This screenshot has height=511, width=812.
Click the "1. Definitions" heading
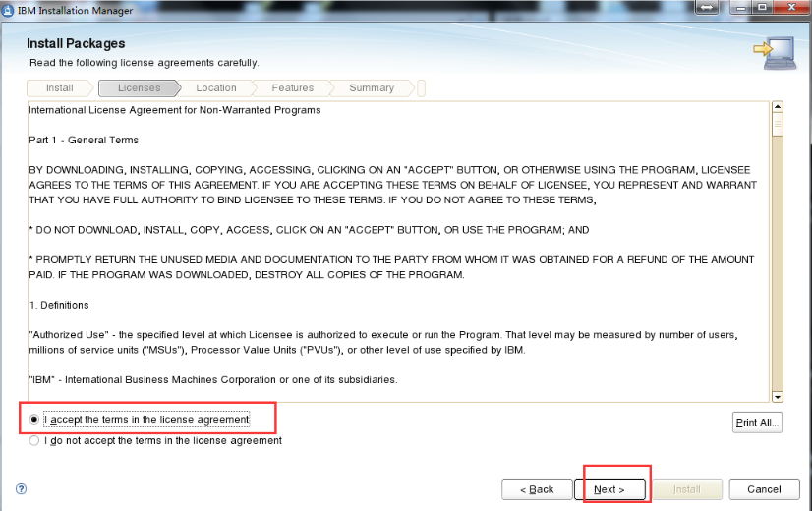[x=59, y=305]
